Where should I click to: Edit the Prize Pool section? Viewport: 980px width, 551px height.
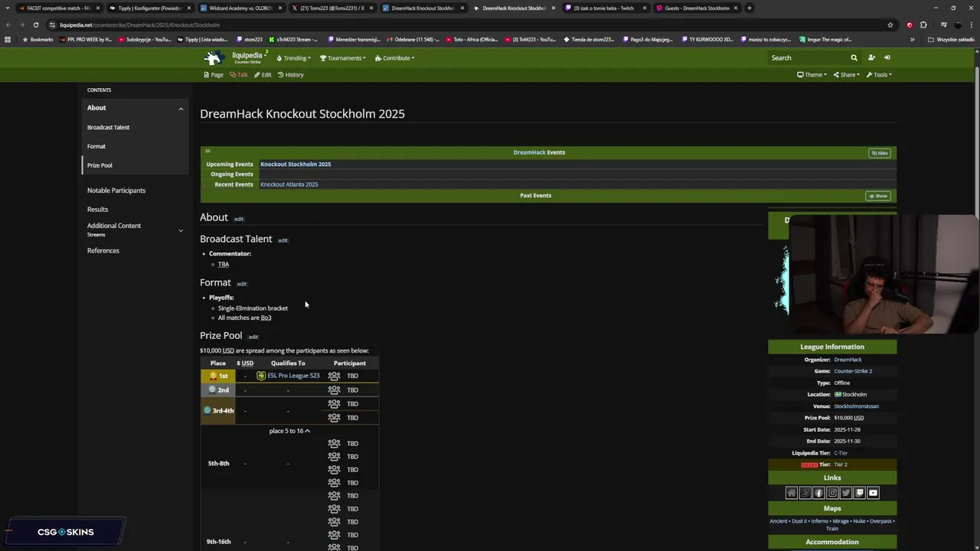(253, 337)
